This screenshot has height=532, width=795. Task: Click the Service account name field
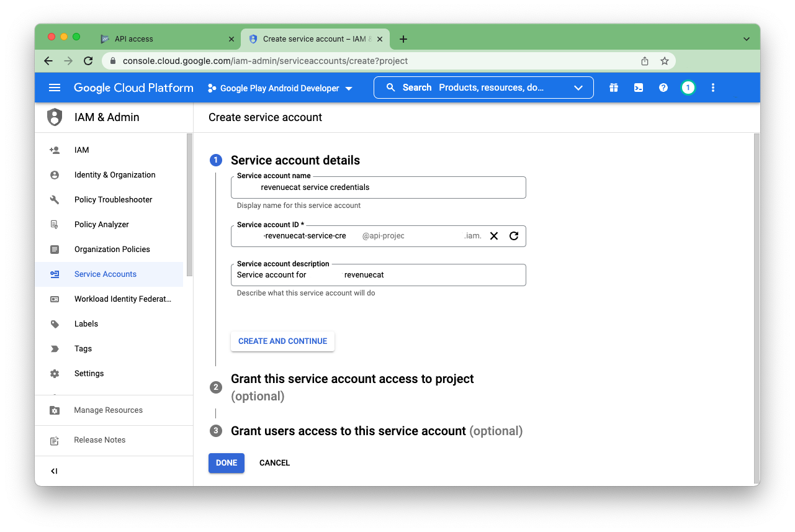pos(378,187)
